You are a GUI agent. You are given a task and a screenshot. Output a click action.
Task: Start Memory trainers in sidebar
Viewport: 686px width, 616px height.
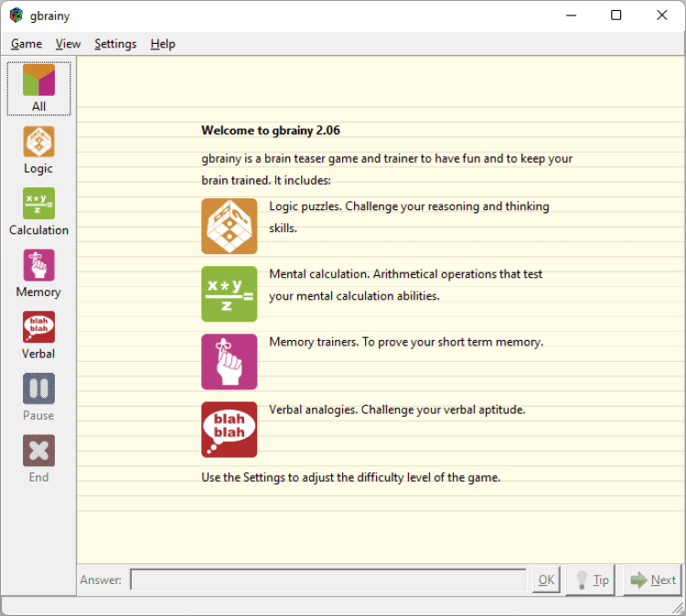point(38,273)
